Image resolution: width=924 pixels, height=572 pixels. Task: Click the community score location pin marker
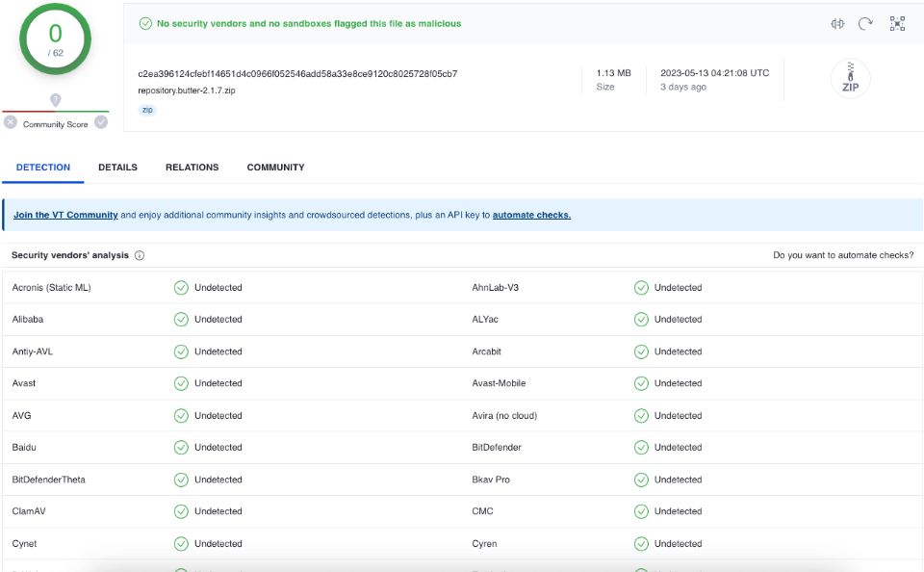pyautogui.click(x=56, y=100)
